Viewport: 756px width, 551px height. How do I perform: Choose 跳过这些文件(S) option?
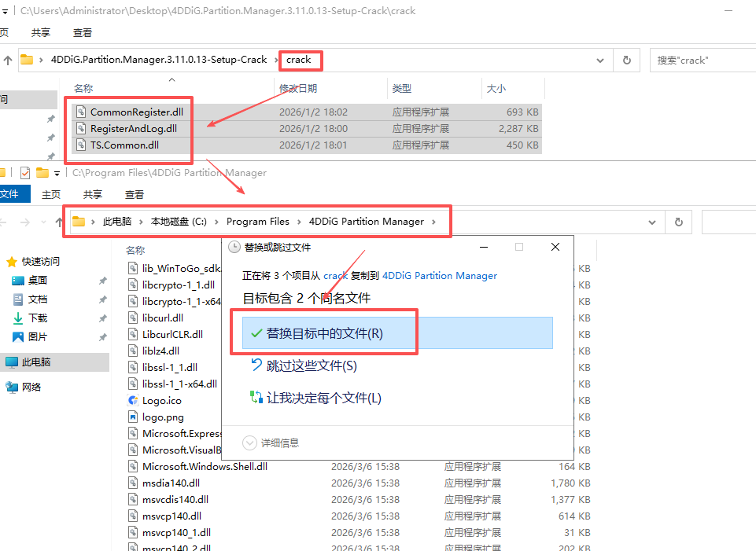point(311,365)
